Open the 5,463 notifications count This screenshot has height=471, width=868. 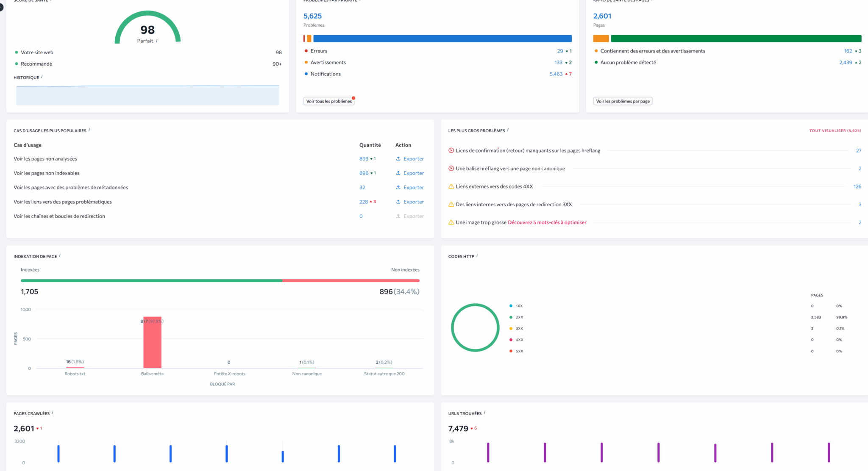click(556, 74)
